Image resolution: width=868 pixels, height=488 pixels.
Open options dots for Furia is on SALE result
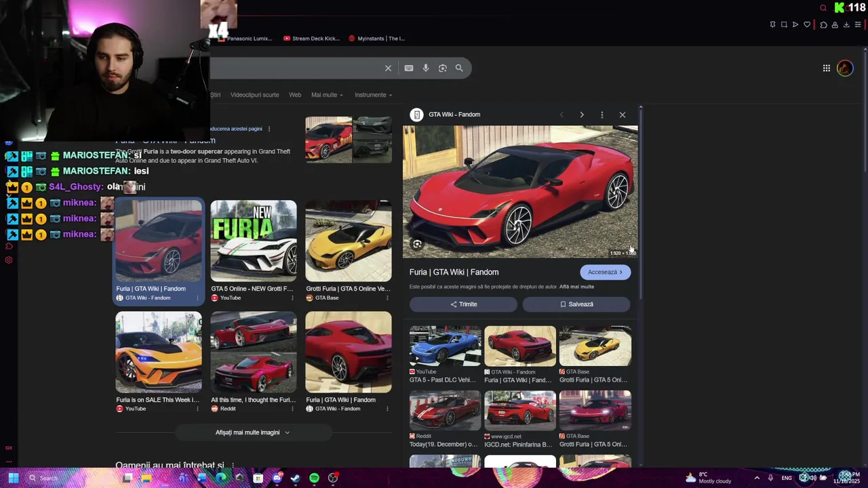(x=197, y=409)
